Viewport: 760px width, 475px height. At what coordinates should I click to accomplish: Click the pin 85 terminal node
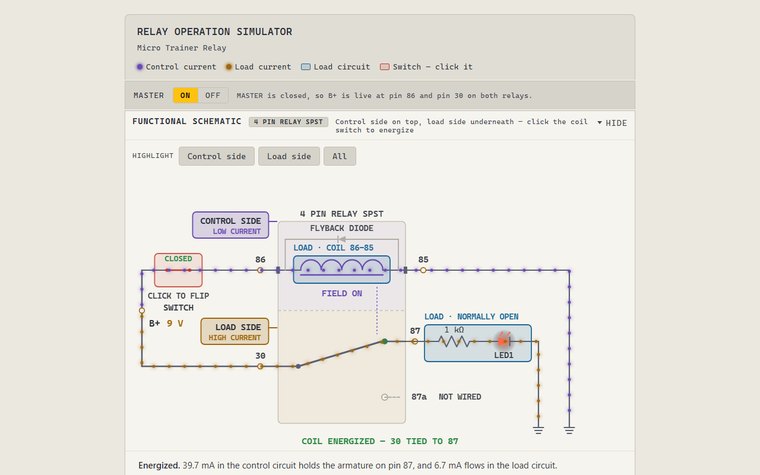pyautogui.click(x=423, y=270)
